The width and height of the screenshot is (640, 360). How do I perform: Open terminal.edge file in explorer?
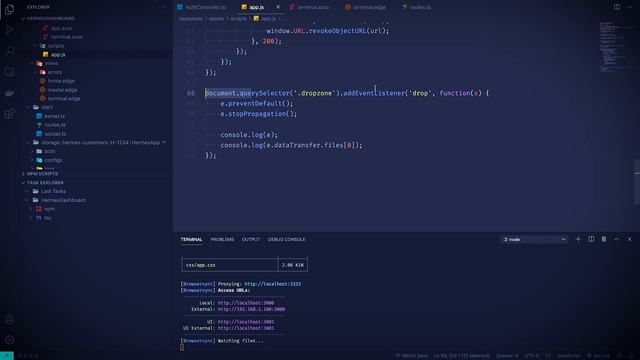[64, 99]
